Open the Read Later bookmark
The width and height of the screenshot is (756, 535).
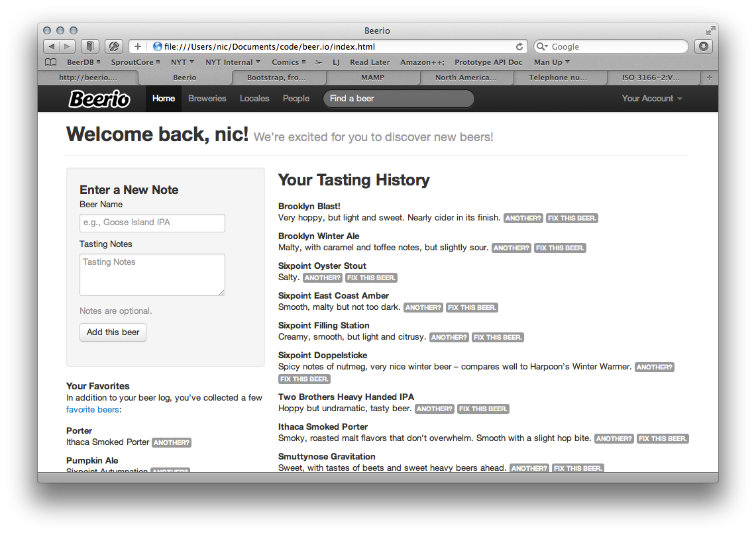pyautogui.click(x=370, y=62)
